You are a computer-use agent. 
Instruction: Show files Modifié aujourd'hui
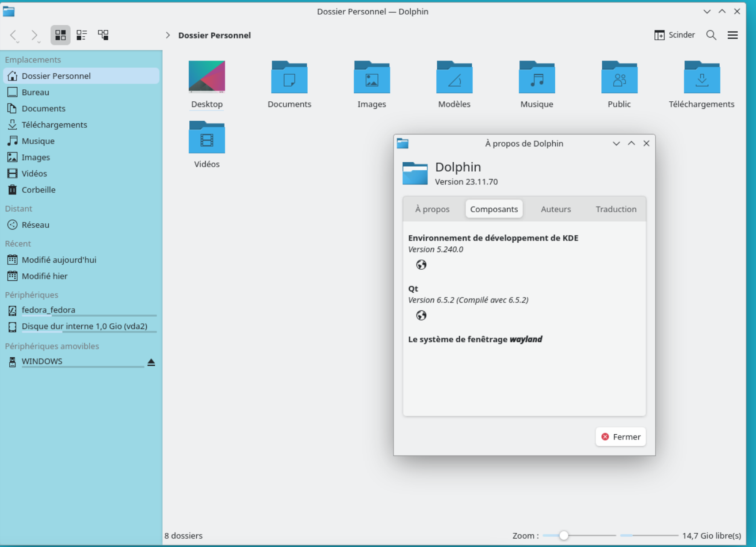[x=81, y=260]
